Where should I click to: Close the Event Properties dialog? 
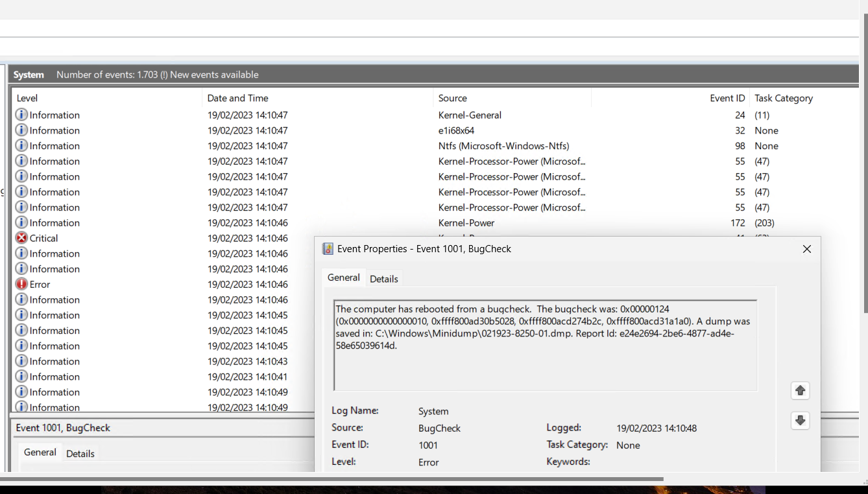806,249
